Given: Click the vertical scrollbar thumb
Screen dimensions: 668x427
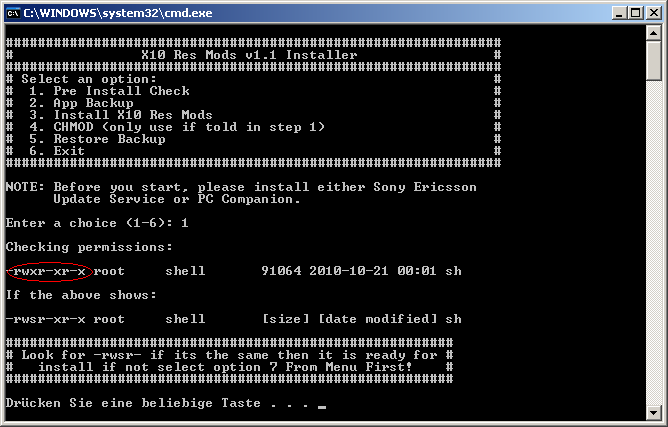Looking at the screenshot, I should pyautogui.click(x=654, y=60).
